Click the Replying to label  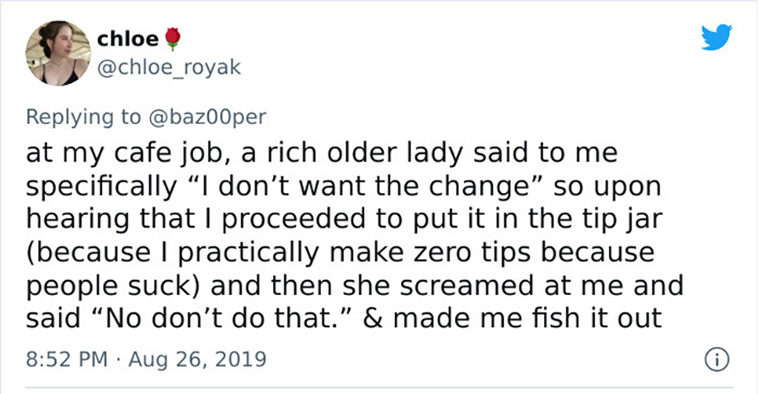83,117
